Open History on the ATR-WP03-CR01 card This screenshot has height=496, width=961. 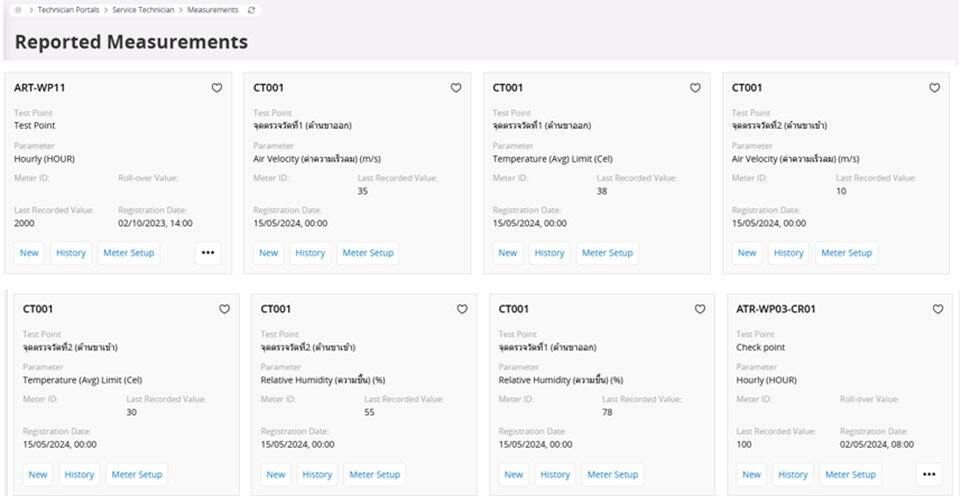point(793,475)
